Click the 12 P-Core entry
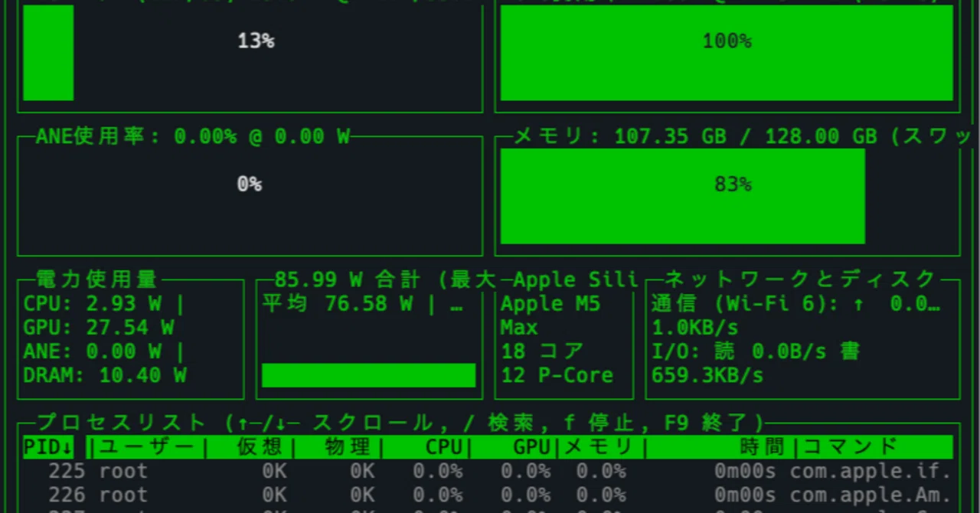Image resolution: width=980 pixels, height=513 pixels. 557,375
